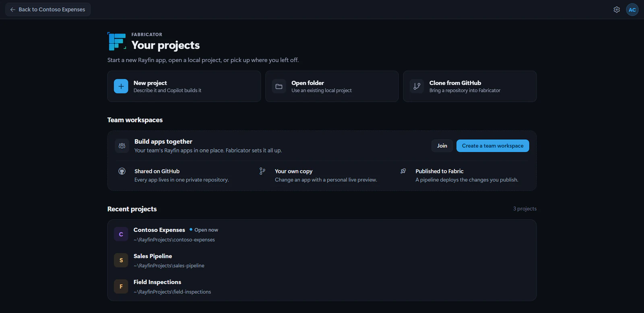Click the blue plus New project icon
This screenshot has height=313, width=644.
tap(121, 86)
